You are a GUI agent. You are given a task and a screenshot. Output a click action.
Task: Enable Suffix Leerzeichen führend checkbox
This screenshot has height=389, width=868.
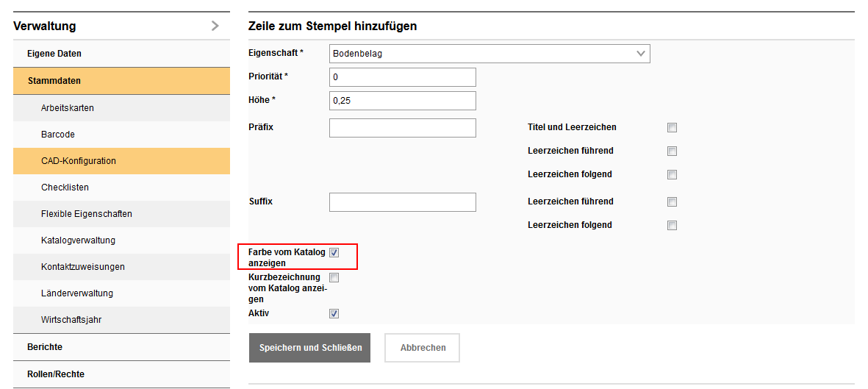[672, 202]
